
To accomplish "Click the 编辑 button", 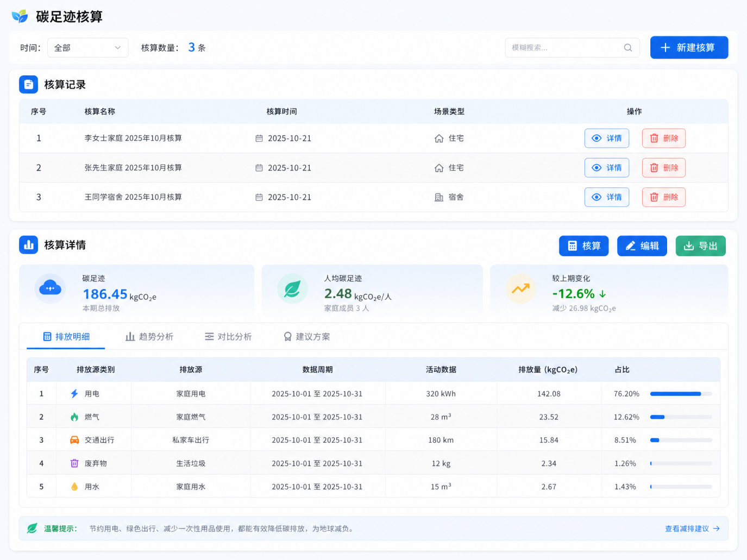I will (x=642, y=246).
